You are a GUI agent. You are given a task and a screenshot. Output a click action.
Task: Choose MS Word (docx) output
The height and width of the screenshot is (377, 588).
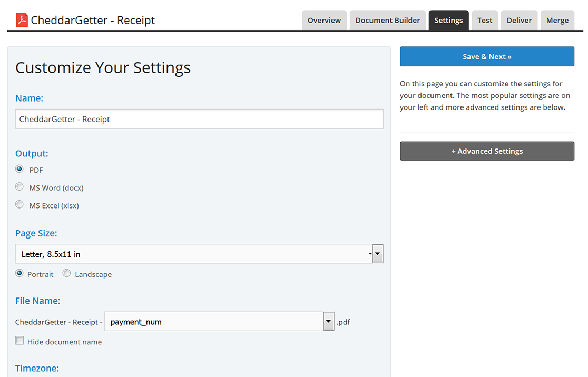click(x=19, y=187)
